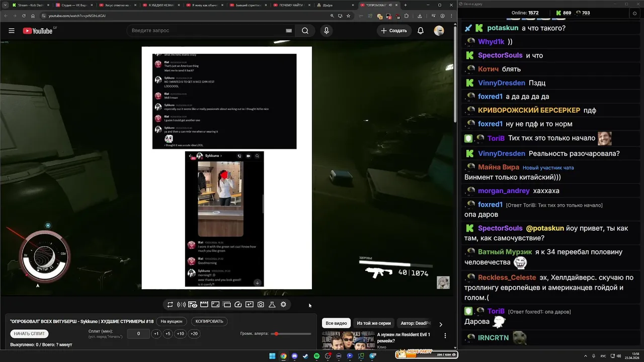Adjust the Громк. алерта volume slider

[291, 334]
